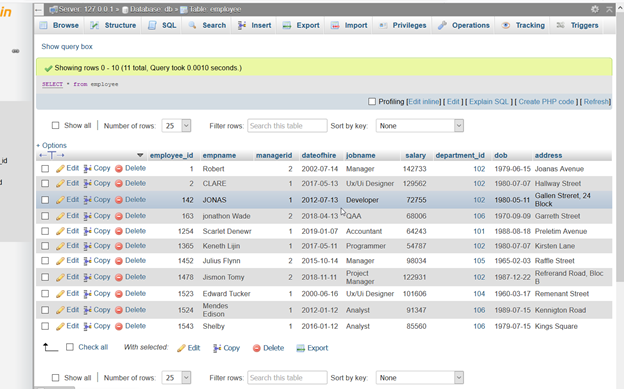Sort by the salary column header

415,155
